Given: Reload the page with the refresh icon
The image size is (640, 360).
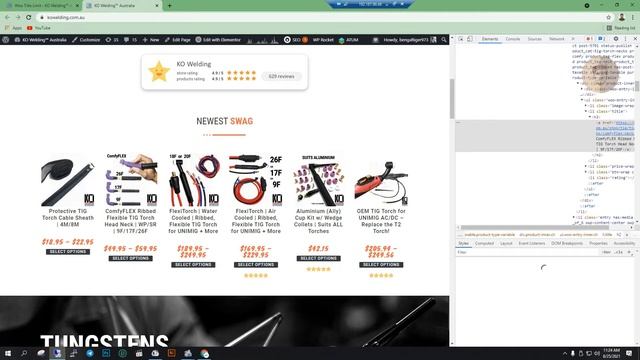Looking at the screenshot, I should point(29,17).
